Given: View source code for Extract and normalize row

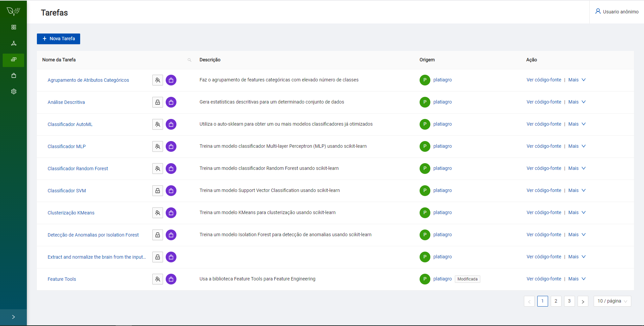Looking at the screenshot, I should (x=544, y=257).
